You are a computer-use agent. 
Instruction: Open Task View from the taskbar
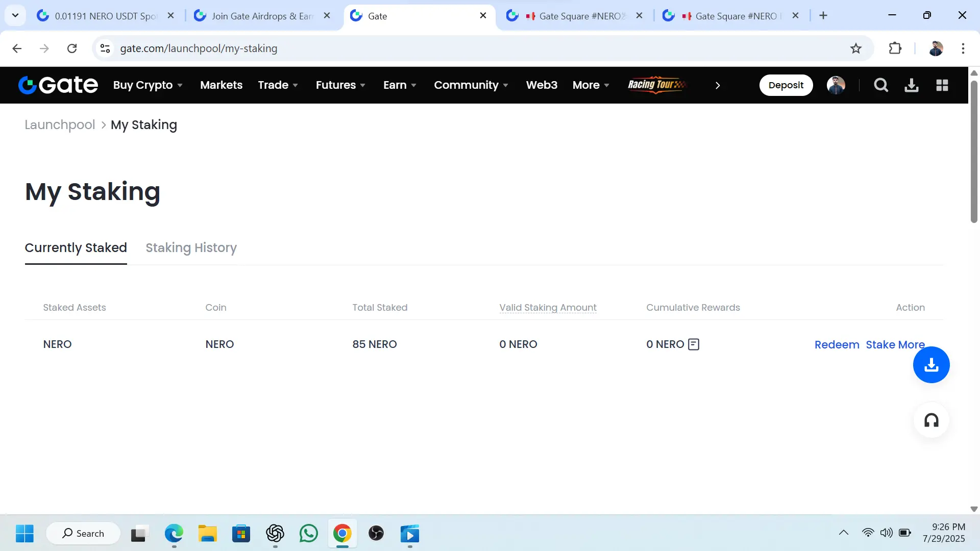point(139,534)
